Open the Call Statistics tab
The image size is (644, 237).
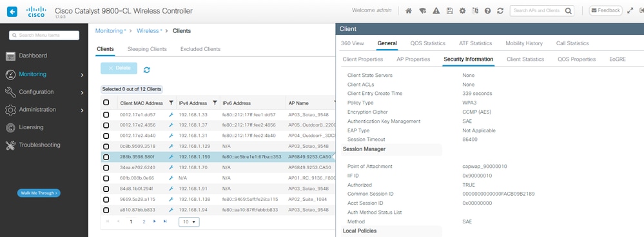[x=572, y=43]
